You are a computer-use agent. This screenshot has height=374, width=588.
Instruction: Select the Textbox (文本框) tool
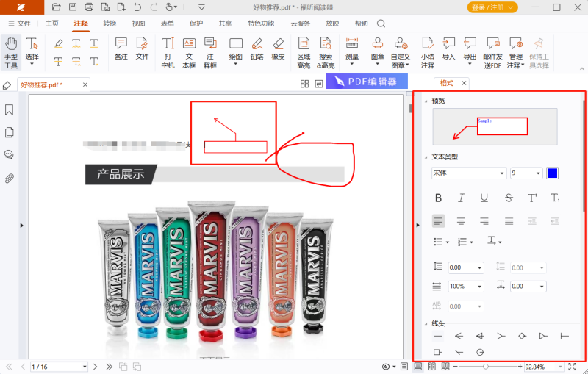[189, 53]
